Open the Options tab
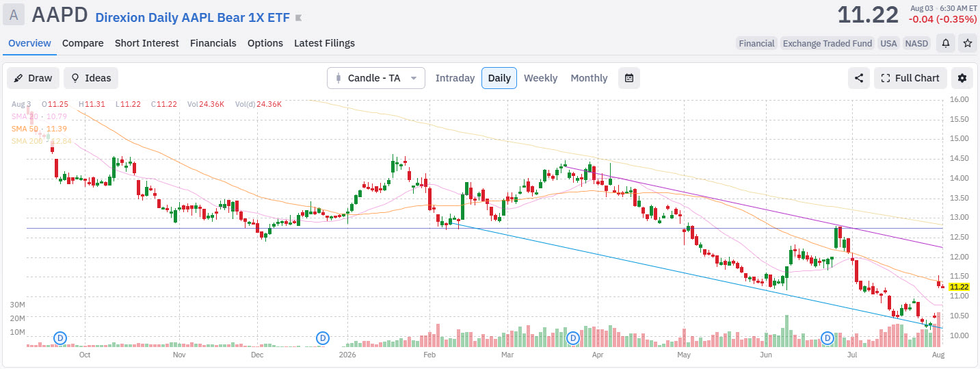This screenshot has height=369, width=980. click(x=265, y=43)
